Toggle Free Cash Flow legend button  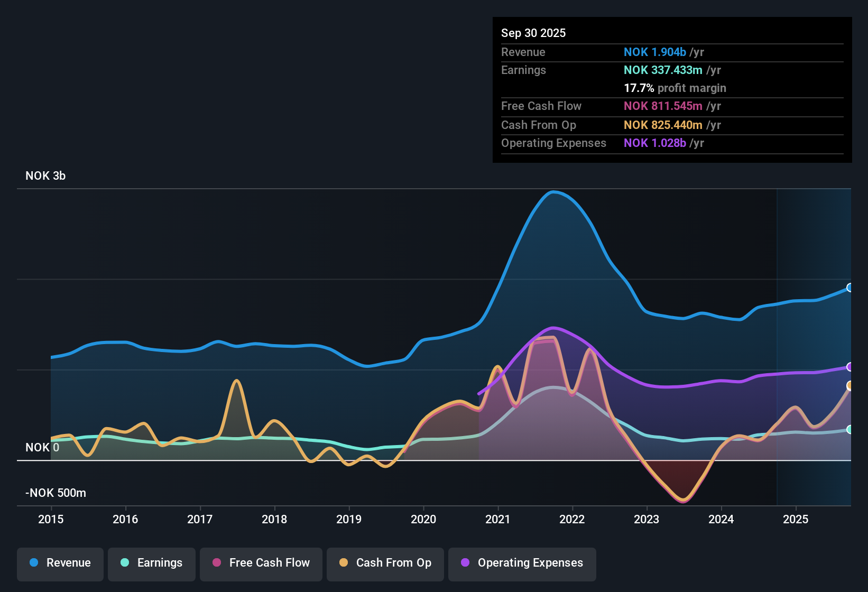point(261,563)
